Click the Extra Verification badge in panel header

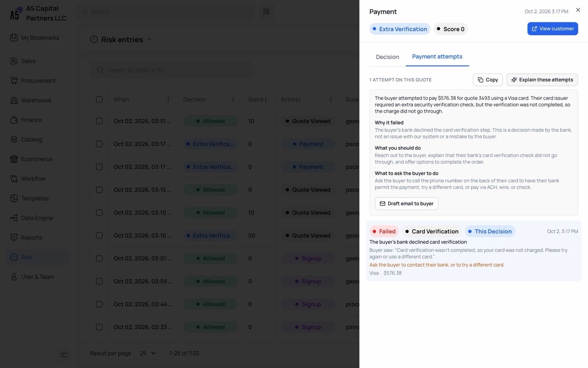click(x=399, y=29)
